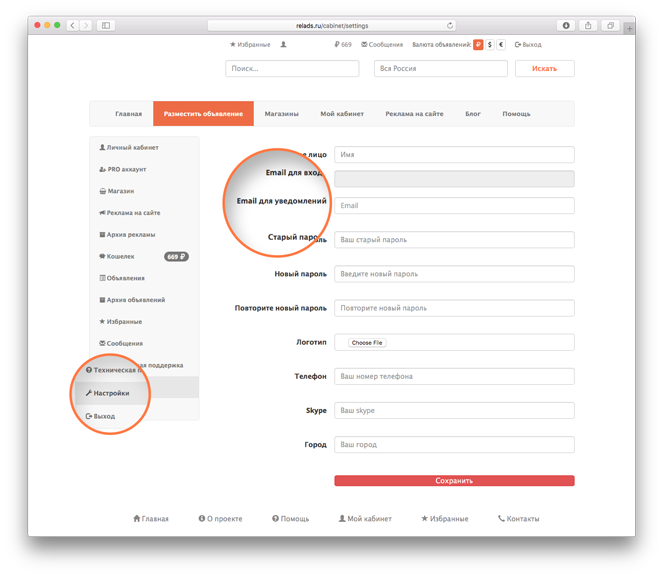Click the user profile icon in top bar
Image resolution: width=663 pixels, height=576 pixels.
pos(283,44)
